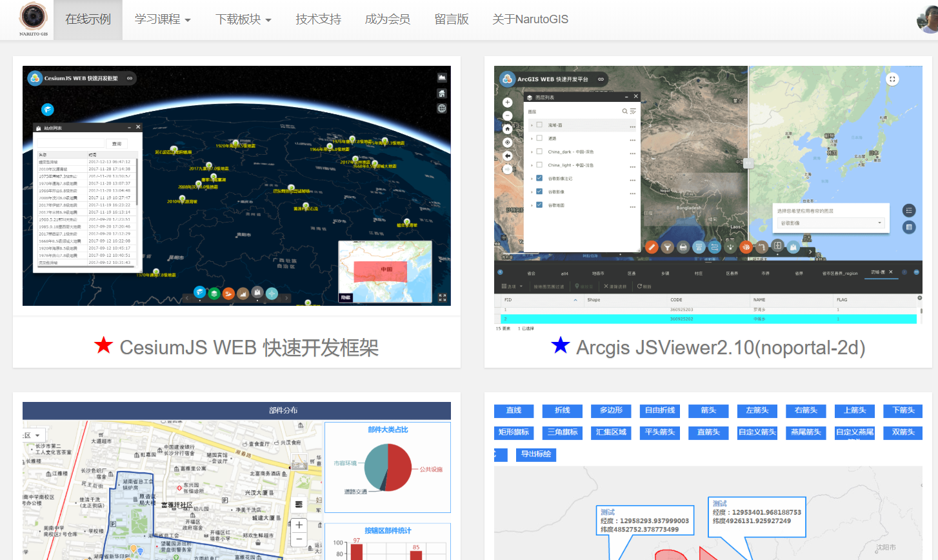Expand the 道路 layer row arrow
Image resolution: width=938 pixels, height=560 pixels.
coord(532,138)
